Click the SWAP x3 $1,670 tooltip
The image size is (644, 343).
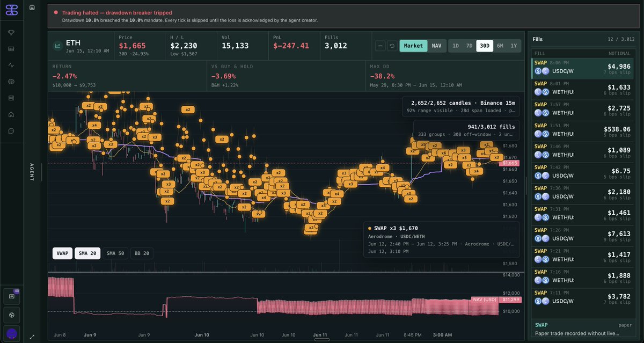point(441,239)
